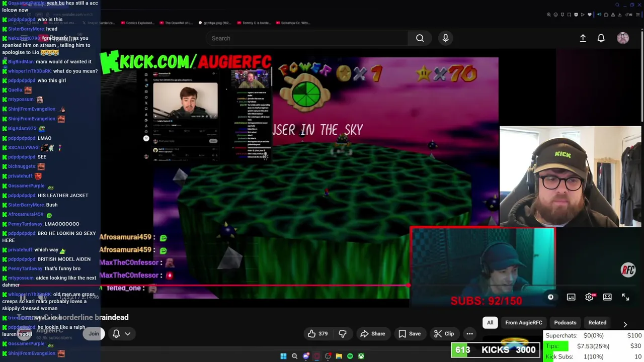Enter fullscreen on the video player
Screen dimensions: 644x362
625,298
